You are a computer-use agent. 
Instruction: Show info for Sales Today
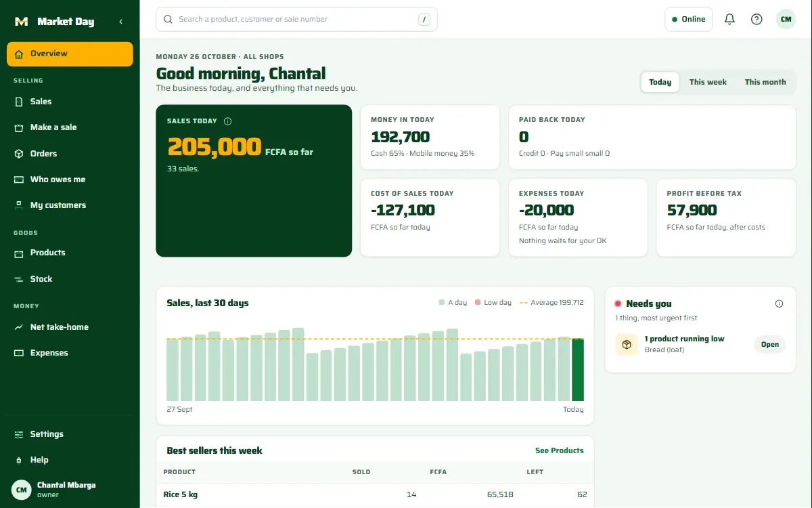(227, 121)
